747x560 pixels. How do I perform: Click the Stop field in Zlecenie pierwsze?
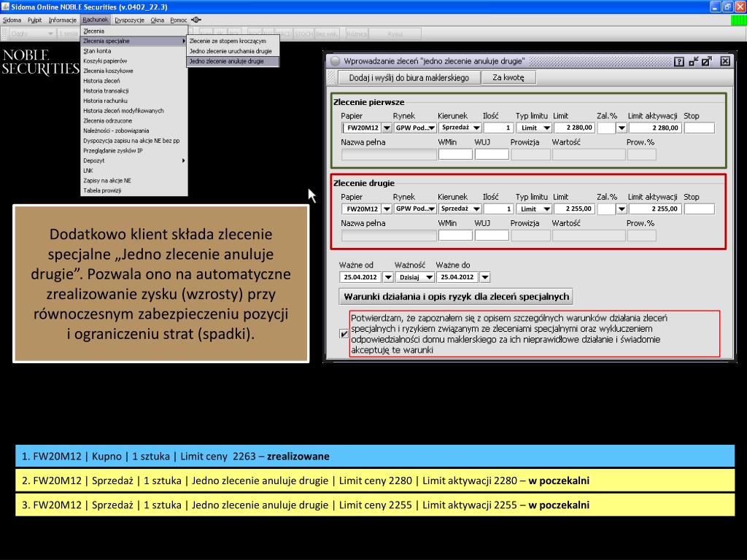point(700,128)
